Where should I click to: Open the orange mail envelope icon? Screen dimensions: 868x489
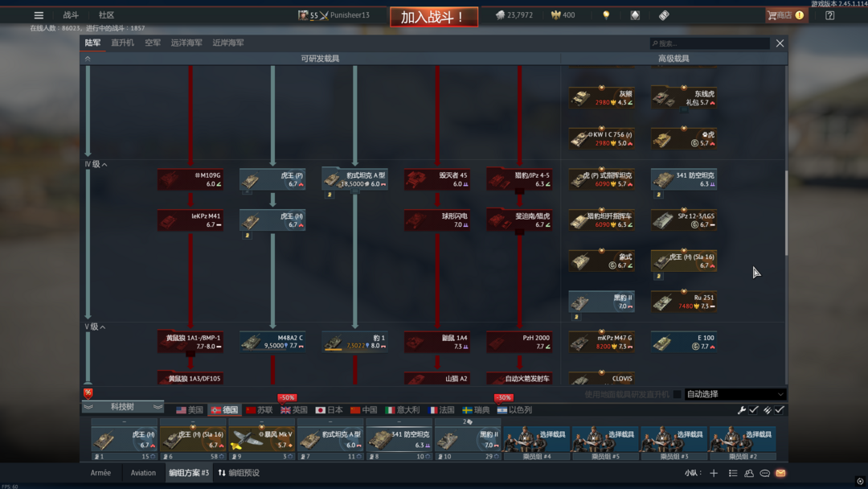780,473
